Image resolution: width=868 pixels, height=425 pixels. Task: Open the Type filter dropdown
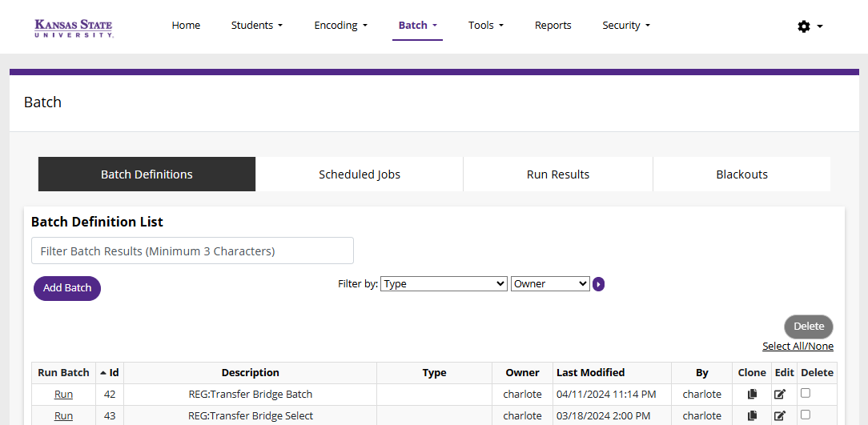tap(444, 284)
